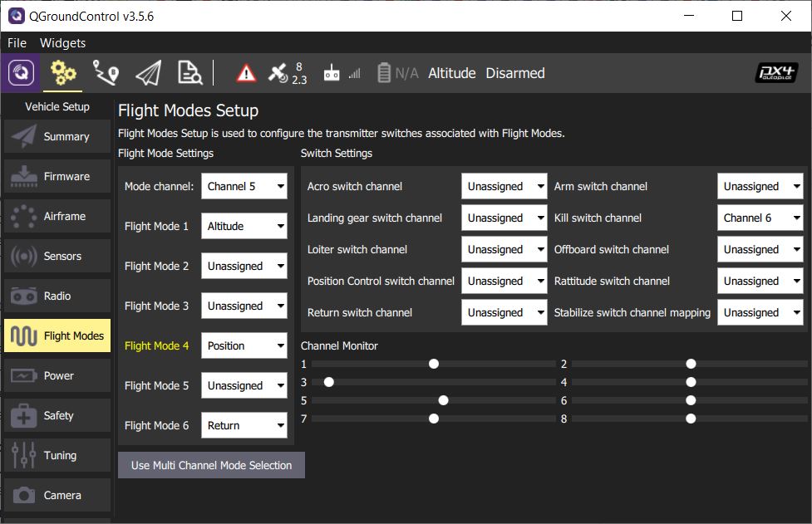Click the Channel Monitor 8 slider indicator
Viewport: 812px width, 524px height.
(691, 419)
